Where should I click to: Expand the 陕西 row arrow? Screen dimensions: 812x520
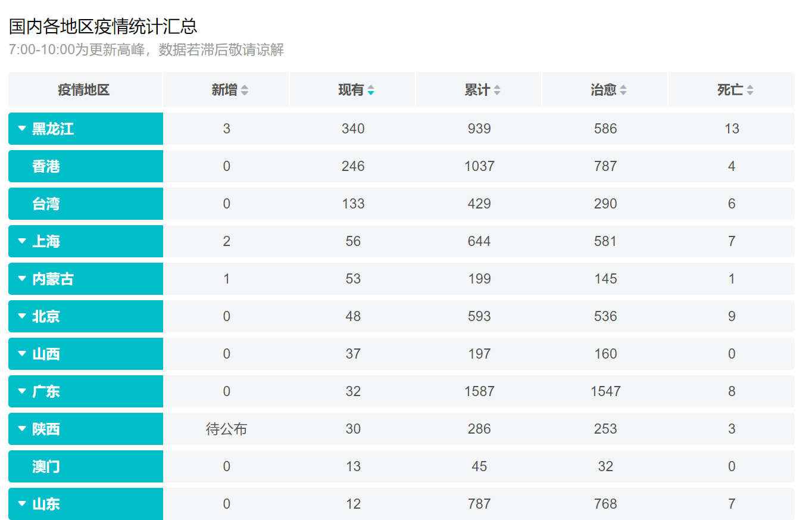[22, 429]
